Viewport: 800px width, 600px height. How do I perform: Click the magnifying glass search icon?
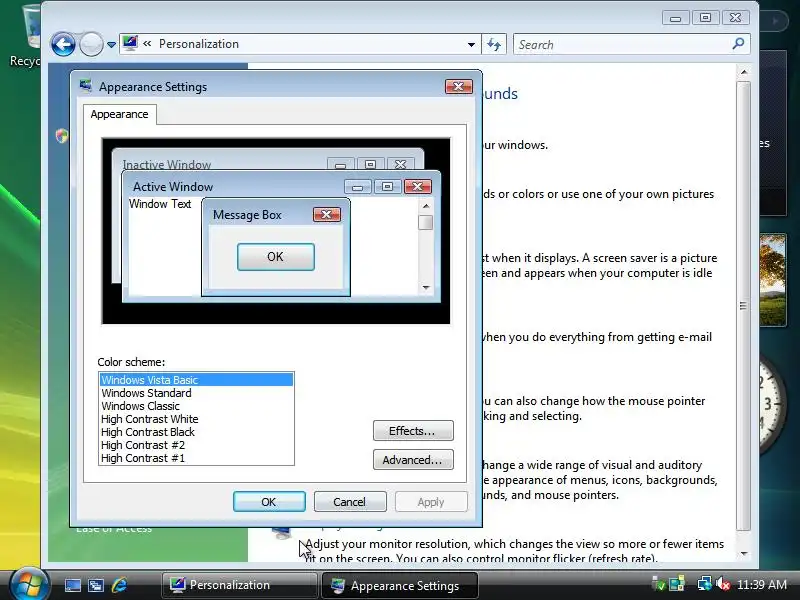pyautogui.click(x=738, y=44)
